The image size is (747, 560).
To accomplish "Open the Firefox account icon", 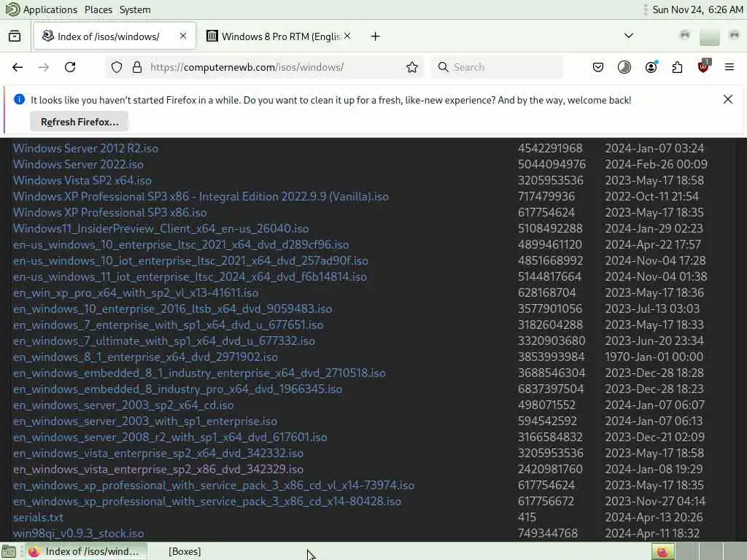I will [651, 67].
